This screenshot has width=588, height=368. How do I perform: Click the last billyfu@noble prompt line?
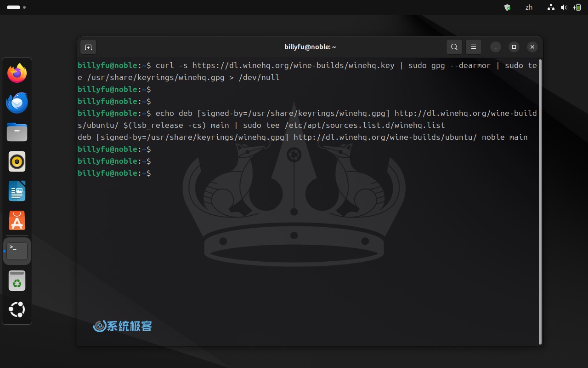[114, 173]
